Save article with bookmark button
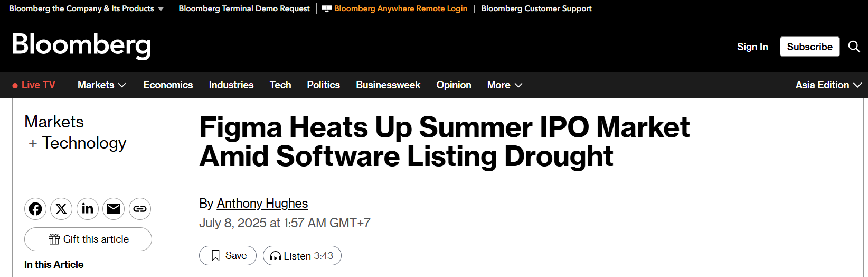868x277 pixels. tap(228, 256)
